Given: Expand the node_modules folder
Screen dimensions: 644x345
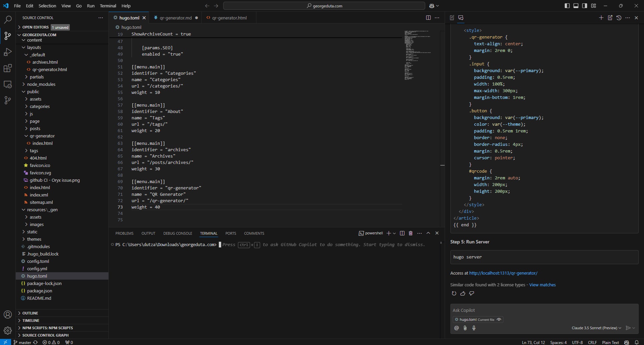Looking at the screenshot, I should [41, 84].
